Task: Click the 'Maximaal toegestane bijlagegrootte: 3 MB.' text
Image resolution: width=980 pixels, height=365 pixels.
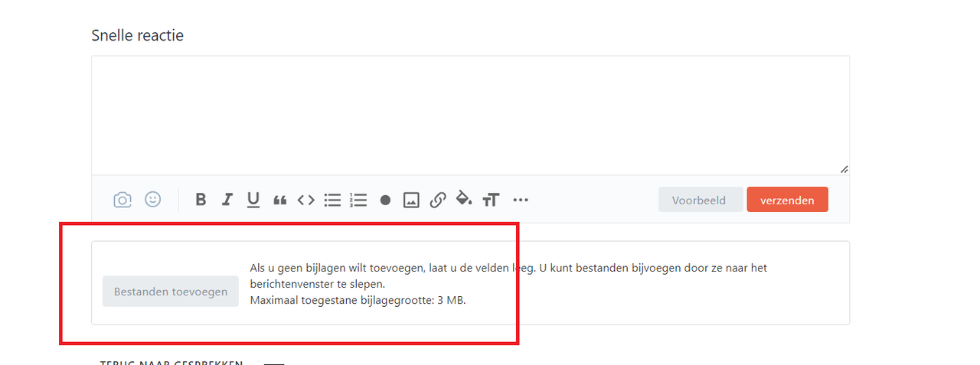Action: (x=358, y=300)
